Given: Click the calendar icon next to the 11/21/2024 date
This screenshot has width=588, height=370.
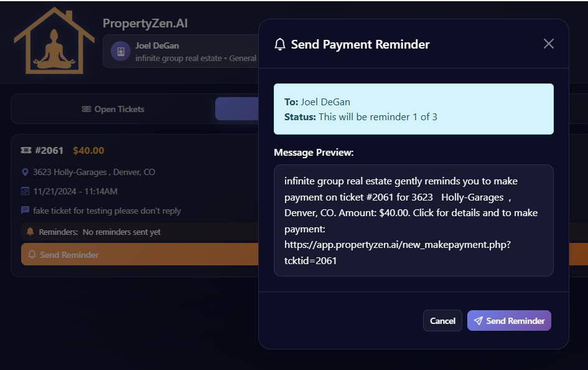Looking at the screenshot, I should [25, 190].
